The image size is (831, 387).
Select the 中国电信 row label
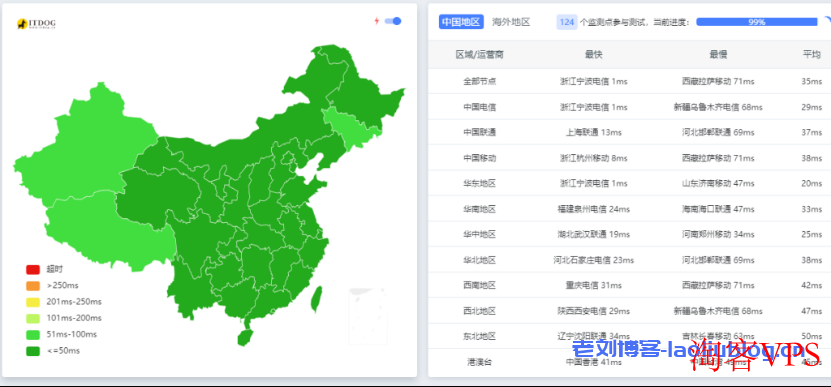coord(480,107)
